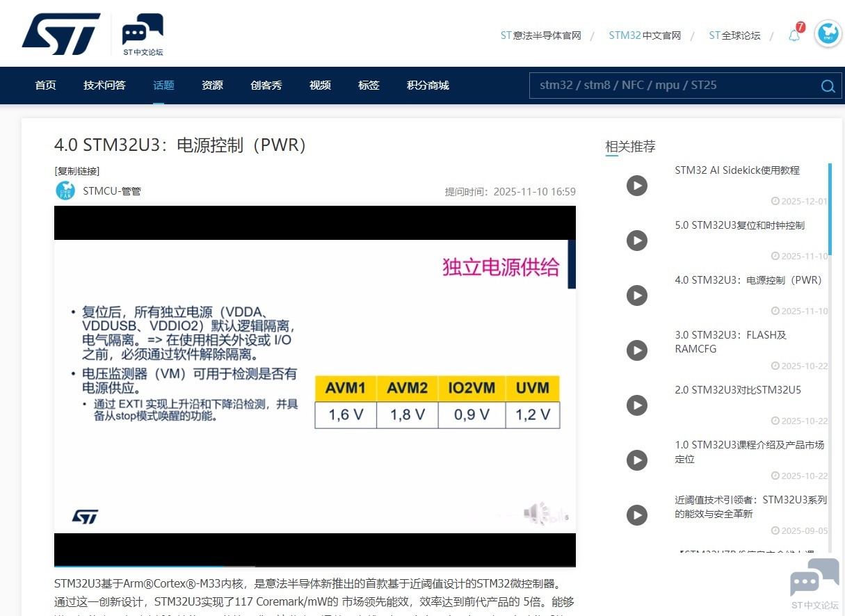Open 3.0 STM32U3：FLASH及 RAMCFG title
The height and width of the screenshot is (616, 845).
coord(730,342)
